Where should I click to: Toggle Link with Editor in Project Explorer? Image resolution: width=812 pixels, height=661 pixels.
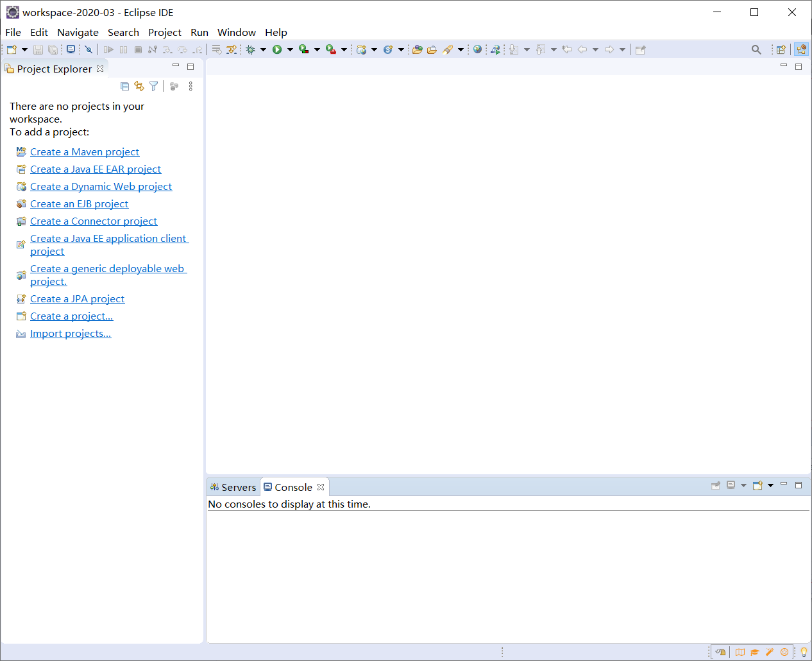point(139,86)
